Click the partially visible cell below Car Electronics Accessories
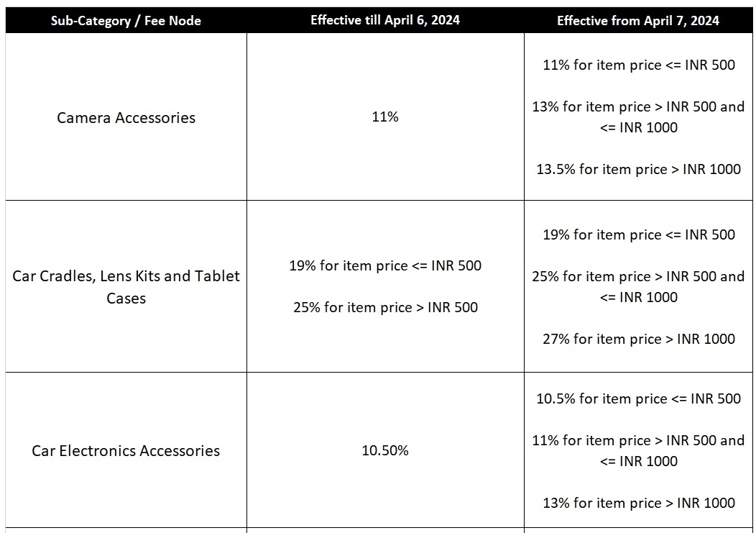Viewport: 756px width, 533px height. pos(126,530)
